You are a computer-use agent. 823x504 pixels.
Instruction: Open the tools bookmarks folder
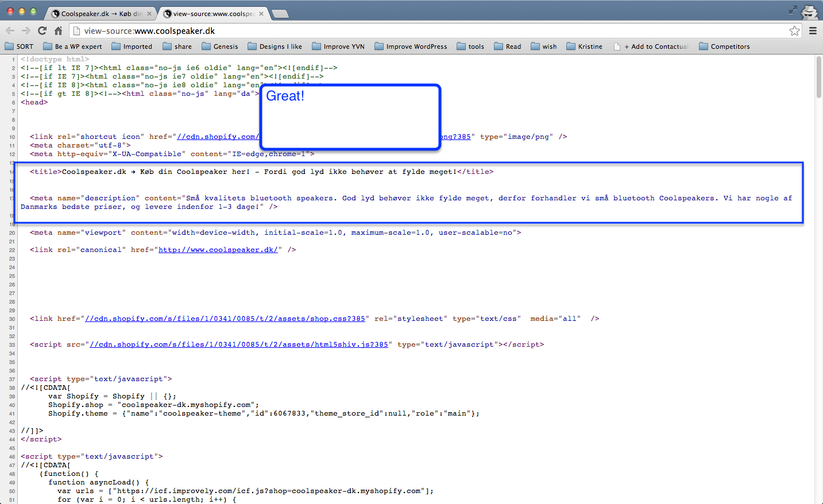point(470,46)
